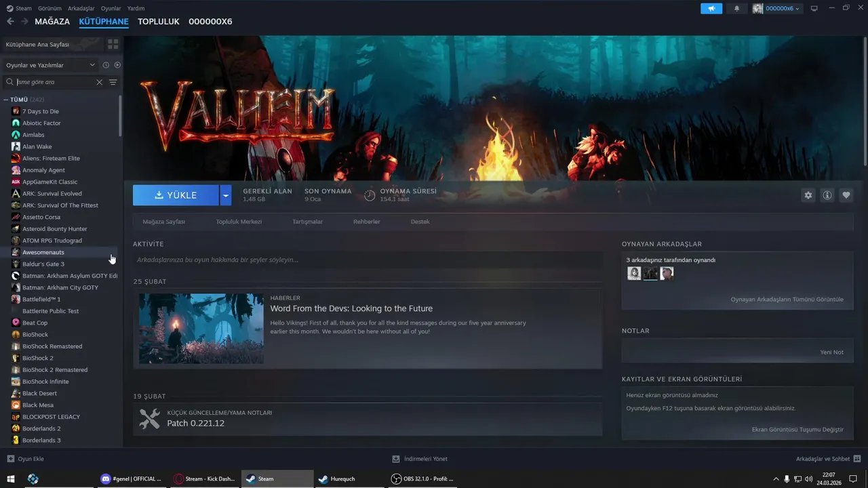Show ready-to-play games play icon

(117, 65)
